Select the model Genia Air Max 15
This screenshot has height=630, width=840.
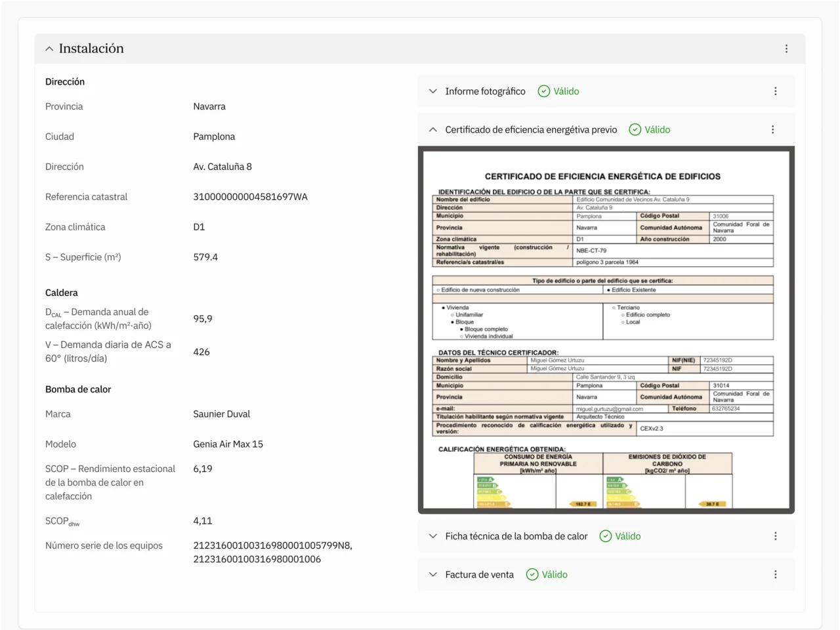pos(228,444)
